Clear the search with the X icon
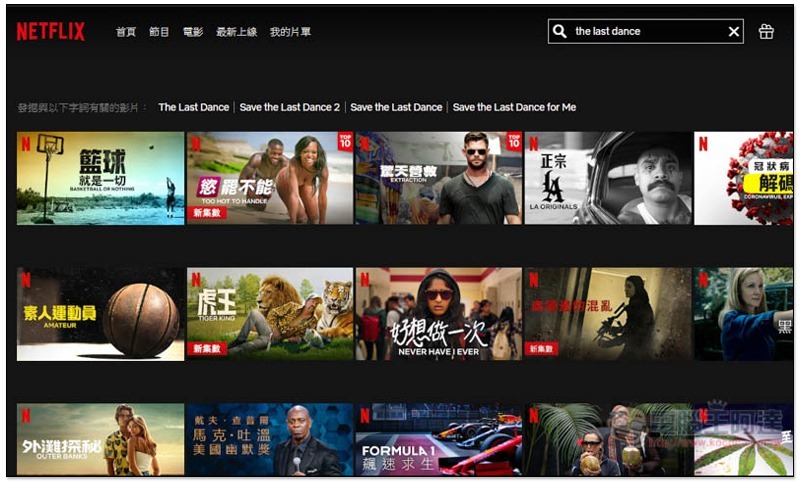The height and width of the screenshot is (482, 800). tap(733, 32)
